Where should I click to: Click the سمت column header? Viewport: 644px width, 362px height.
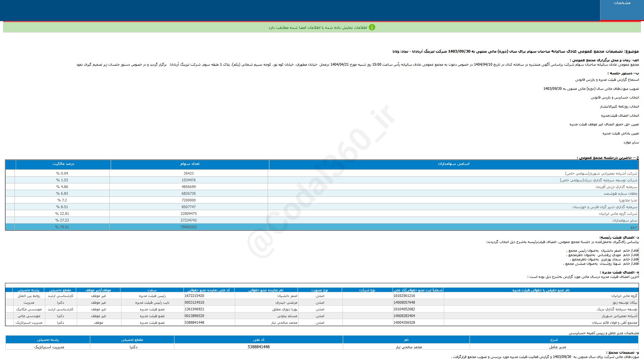[152, 290]
